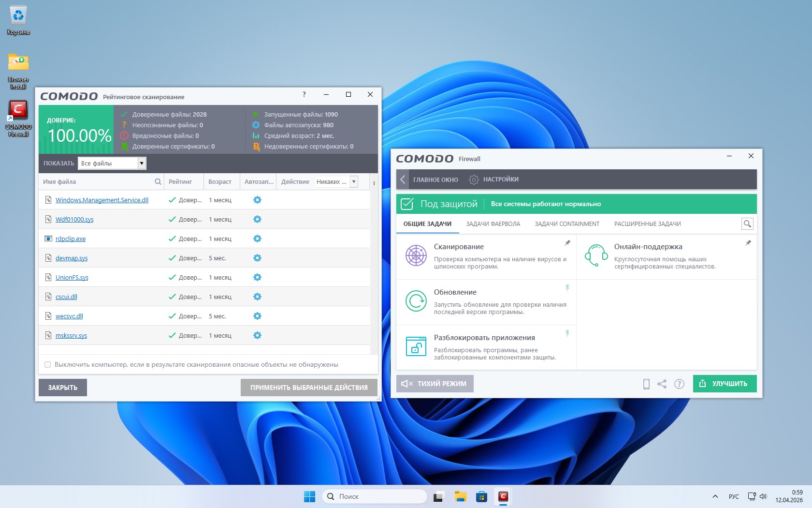Click the gear icon in the rdpclip.exe row
This screenshot has width=812, height=508.
[257, 239]
